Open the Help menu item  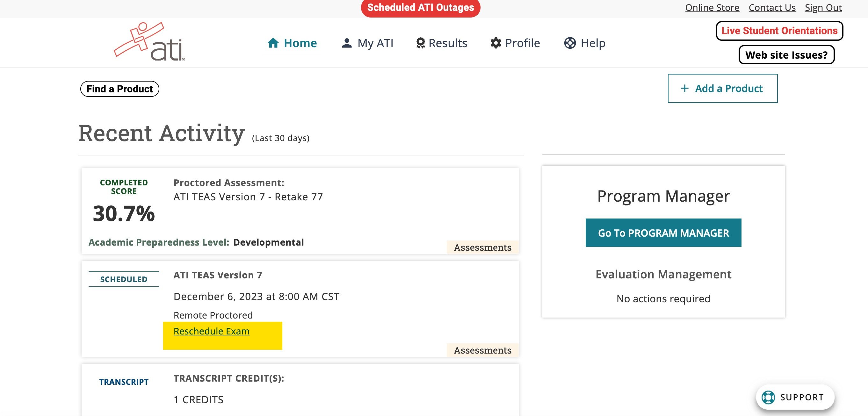tap(585, 43)
